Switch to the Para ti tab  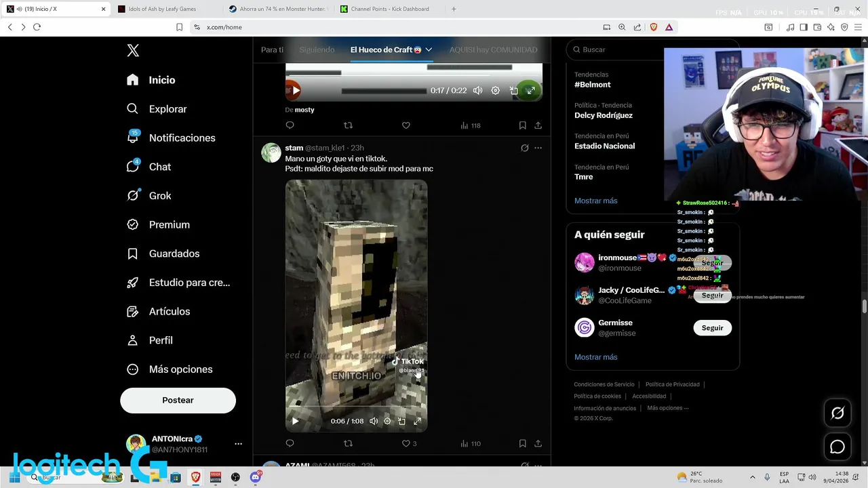pyautogui.click(x=272, y=49)
